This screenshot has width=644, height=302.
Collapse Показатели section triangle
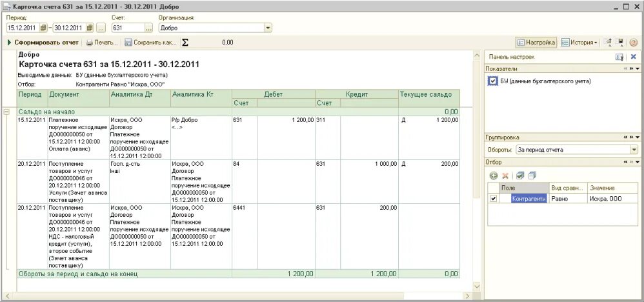point(637,68)
